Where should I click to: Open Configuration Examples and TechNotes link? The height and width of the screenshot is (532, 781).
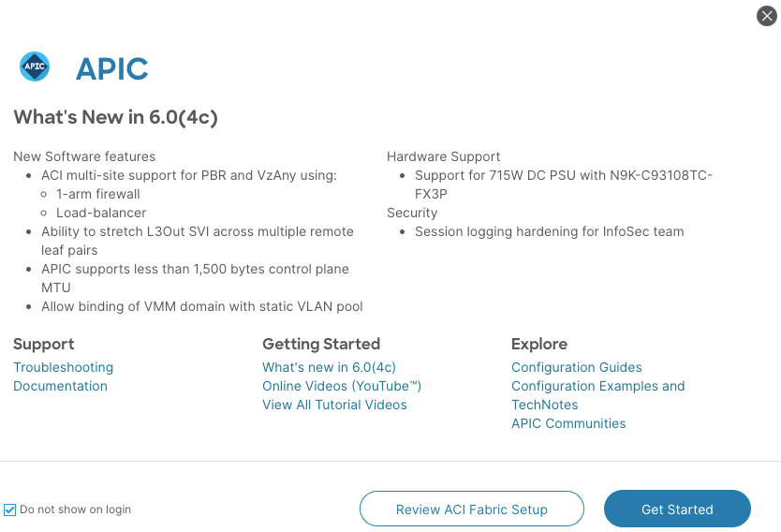pyautogui.click(x=598, y=395)
